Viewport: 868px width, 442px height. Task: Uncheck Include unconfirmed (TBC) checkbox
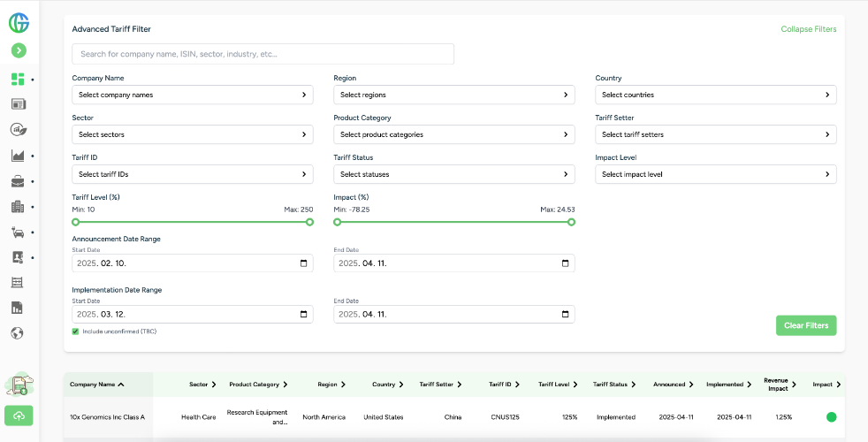pos(76,331)
